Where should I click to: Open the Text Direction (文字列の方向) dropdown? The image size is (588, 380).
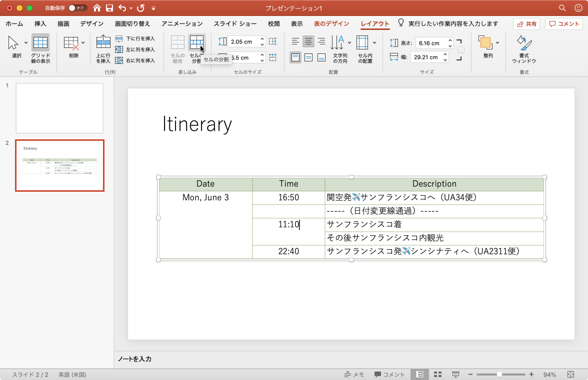(349, 42)
